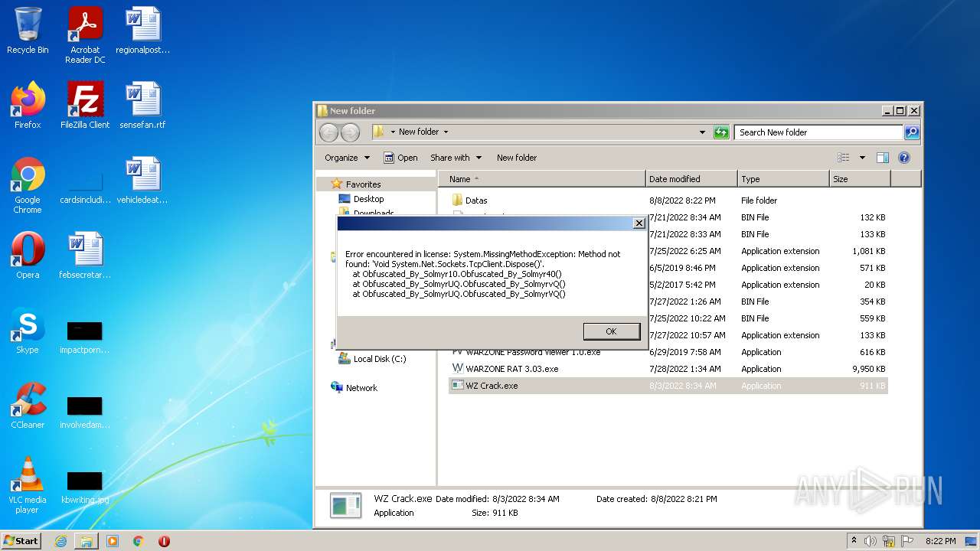This screenshot has height=551, width=980.
Task: Sort files by Date modified column
Action: coord(691,179)
